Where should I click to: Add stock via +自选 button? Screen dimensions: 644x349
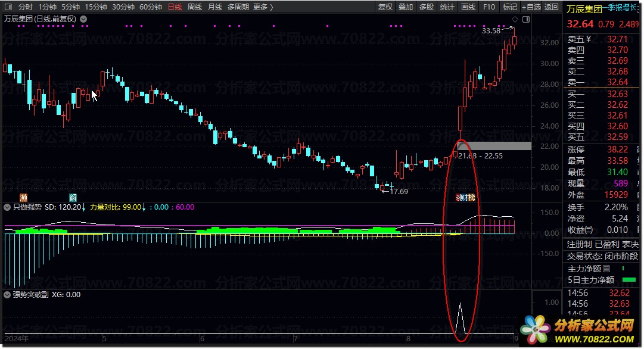click(x=531, y=7)
